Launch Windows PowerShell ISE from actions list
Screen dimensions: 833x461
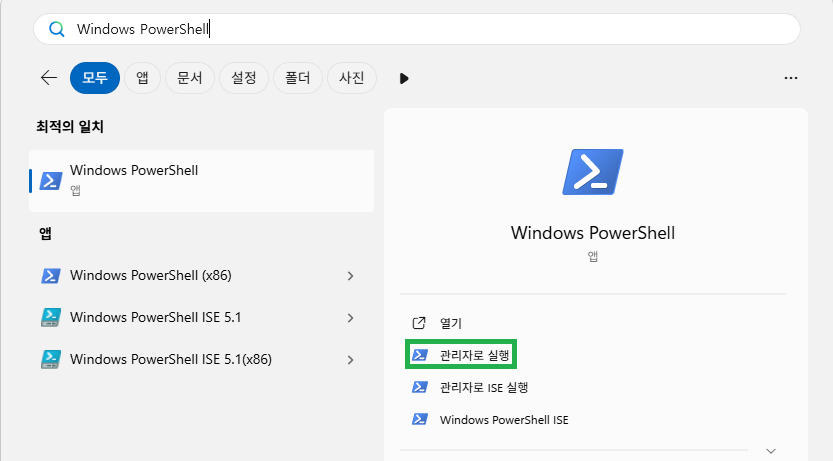tap(504, 420)
